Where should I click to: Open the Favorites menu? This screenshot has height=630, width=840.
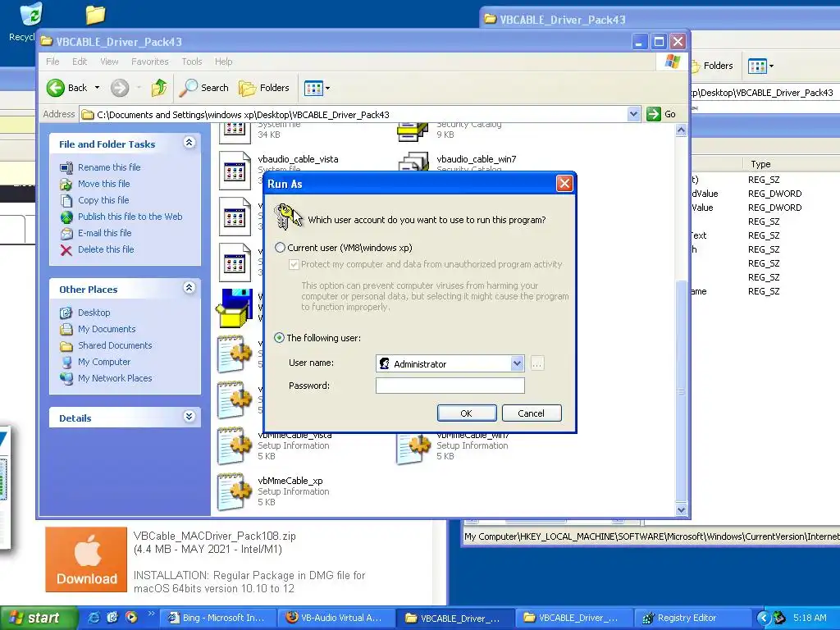pos(150,62)
